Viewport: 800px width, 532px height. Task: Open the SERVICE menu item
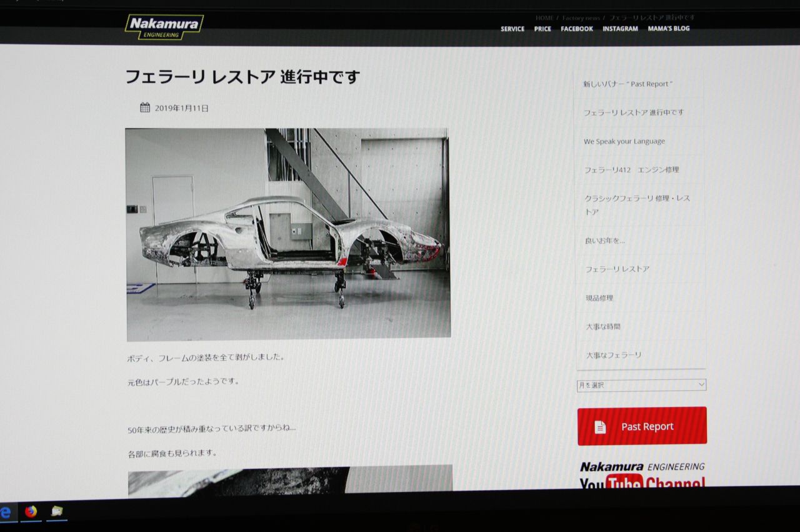(x=512, y=29)
